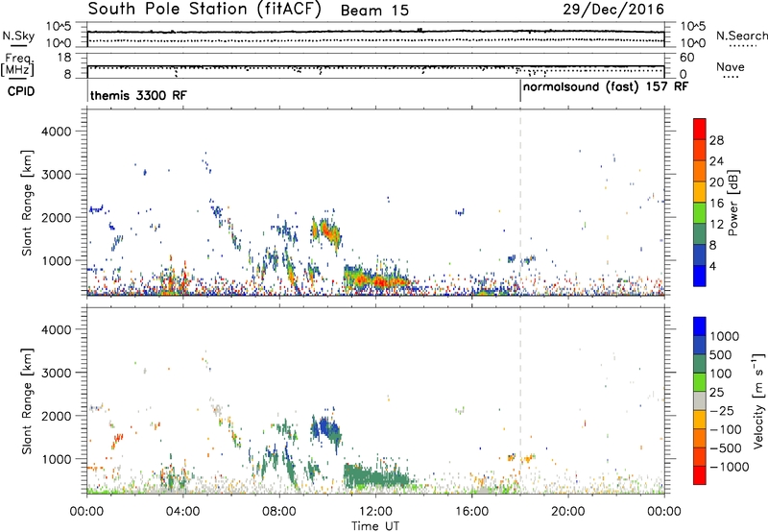Image resolution: width=768 pixels, height=532 pixels.
Task: Click the 'normalsound (fast) 157 RF' label
Action: point(606,87)
